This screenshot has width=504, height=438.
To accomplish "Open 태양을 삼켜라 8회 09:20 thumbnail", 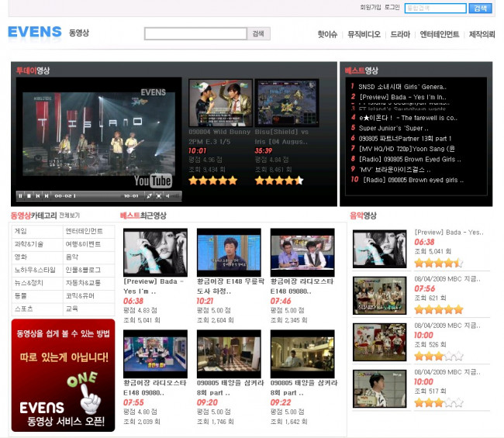I will click(229, 354).
